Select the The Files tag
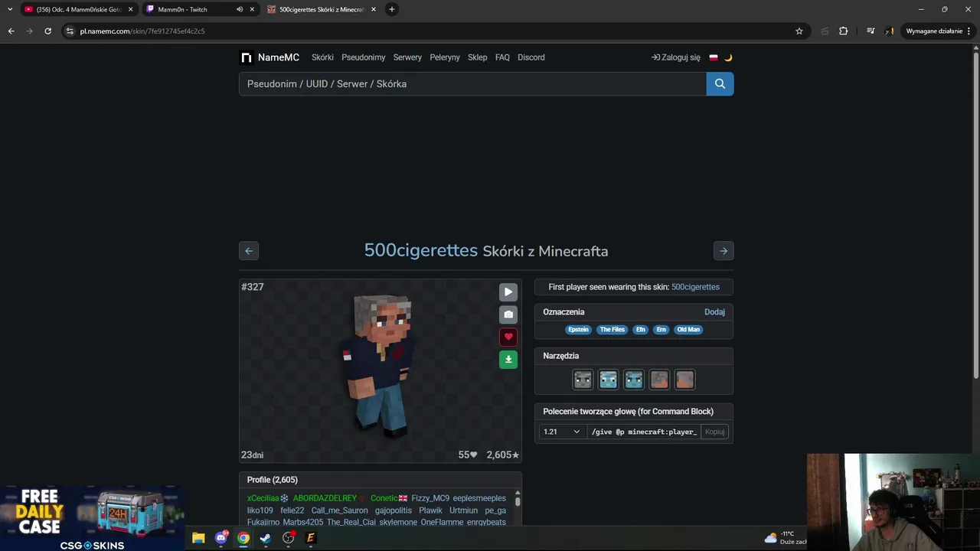This screenshot has width=980, height=551. (x=612, y=330)
